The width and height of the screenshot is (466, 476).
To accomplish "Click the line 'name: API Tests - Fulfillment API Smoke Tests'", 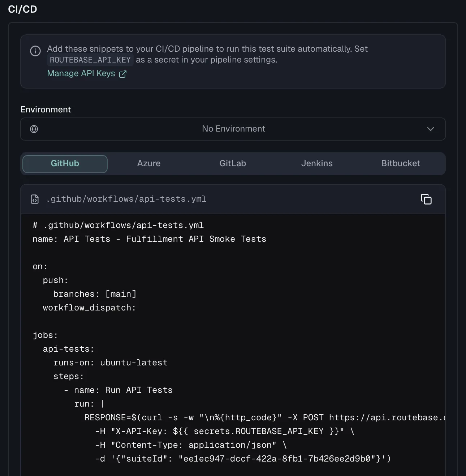I will [x=149, y=239].
